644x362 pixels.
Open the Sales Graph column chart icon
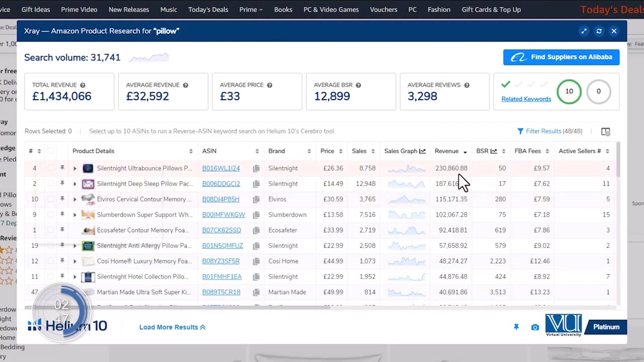422,151
